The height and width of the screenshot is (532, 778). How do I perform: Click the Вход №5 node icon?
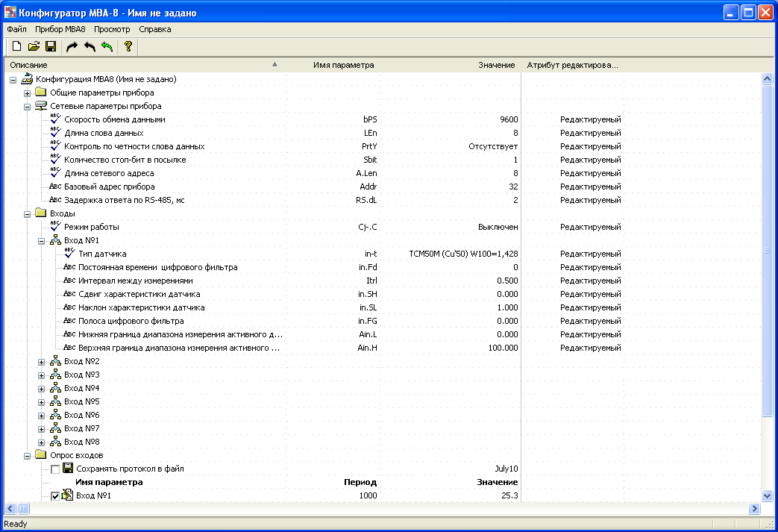(55, 401)
